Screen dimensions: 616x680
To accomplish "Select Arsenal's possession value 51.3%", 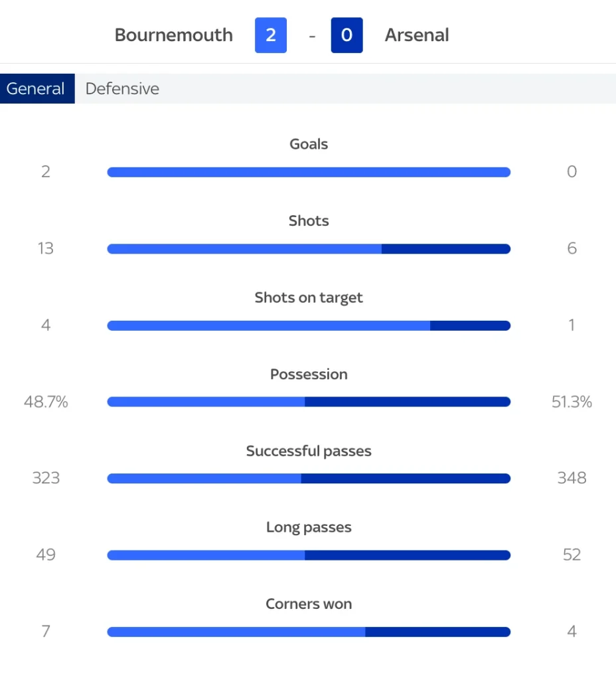I will tap(572, 402).
